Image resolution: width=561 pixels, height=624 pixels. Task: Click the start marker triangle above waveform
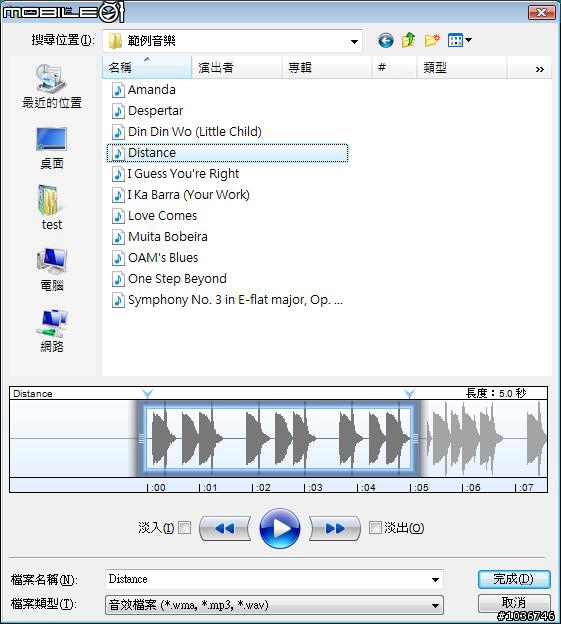(148, 394)
